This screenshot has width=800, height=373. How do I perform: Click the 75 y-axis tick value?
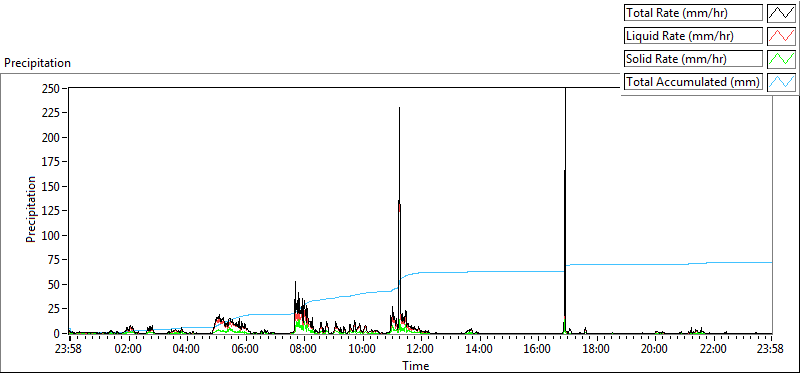[x=54, y=260]
